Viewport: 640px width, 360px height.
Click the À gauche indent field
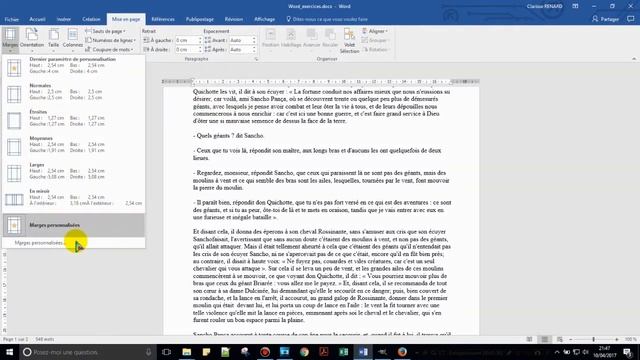[186, 40]
